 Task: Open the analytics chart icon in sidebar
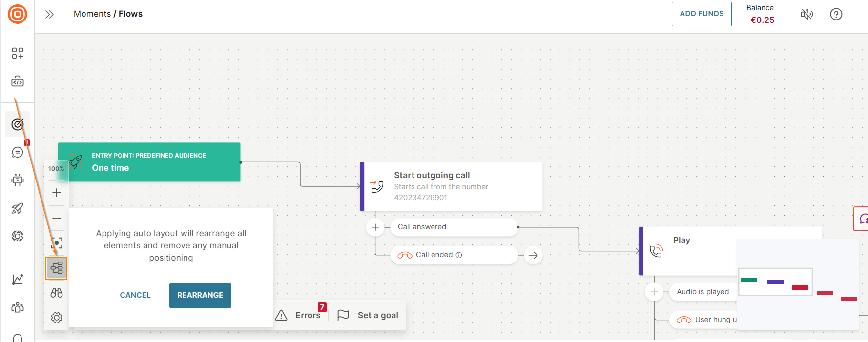point(18,279)
